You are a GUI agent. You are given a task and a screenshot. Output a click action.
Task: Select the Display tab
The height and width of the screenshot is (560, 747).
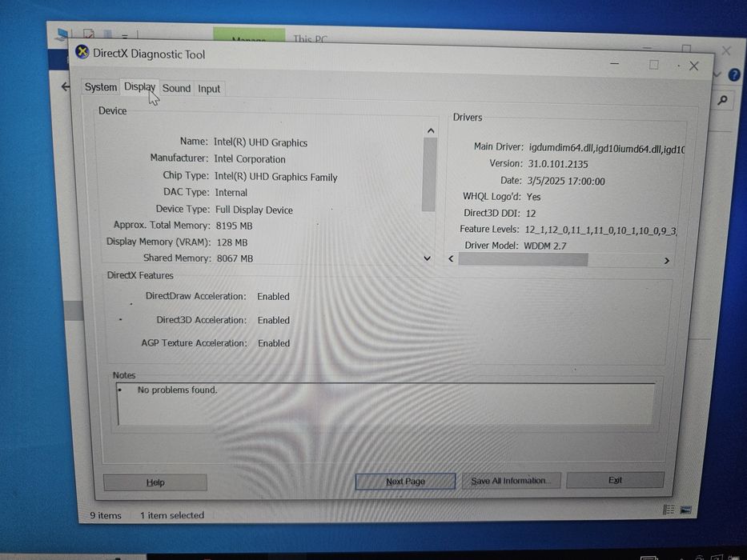point(139,86)
